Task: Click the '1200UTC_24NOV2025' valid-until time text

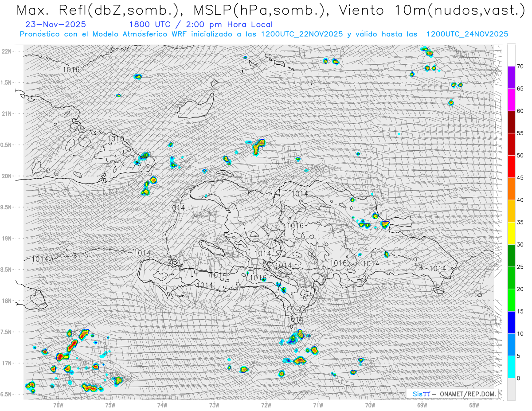Action: click(467, 34)
